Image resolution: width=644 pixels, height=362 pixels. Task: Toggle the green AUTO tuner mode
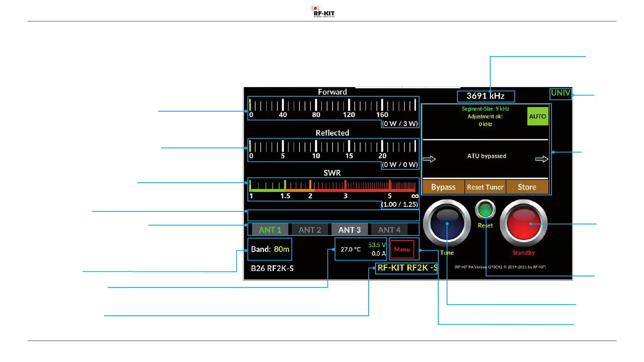(537, 116)
